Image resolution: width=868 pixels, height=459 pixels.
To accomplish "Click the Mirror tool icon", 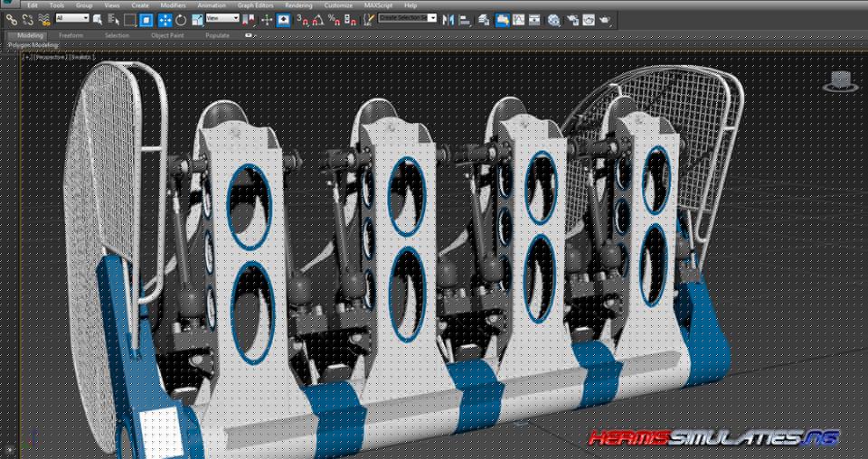I will tap(448, 20).
